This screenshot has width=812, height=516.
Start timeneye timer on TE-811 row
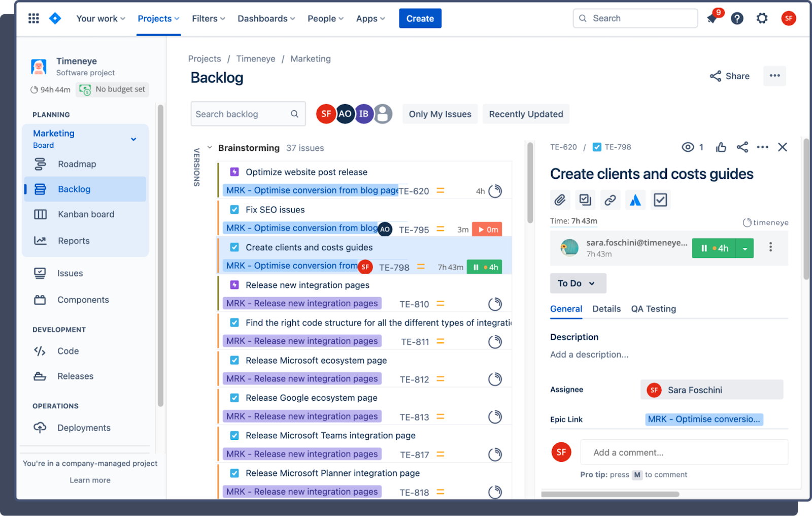[495, 341]
